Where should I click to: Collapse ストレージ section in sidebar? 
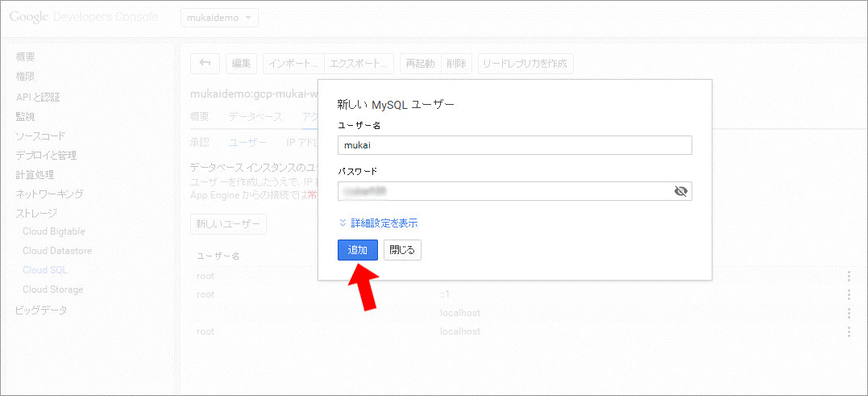click(x=36, y=213)
